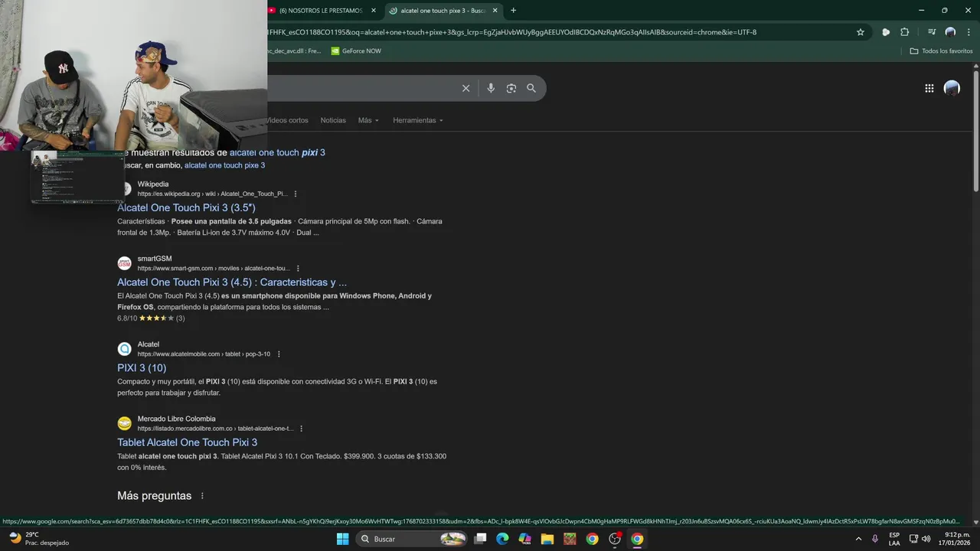Click the Mercado Libre Colombia favicon
Screen dimensions: 980x551
tap(124, 423)
